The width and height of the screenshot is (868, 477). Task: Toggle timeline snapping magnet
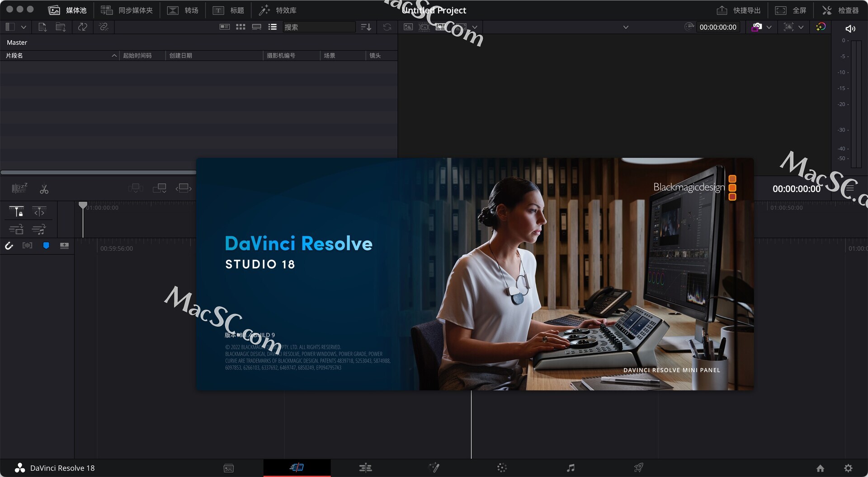coord(9,246)
